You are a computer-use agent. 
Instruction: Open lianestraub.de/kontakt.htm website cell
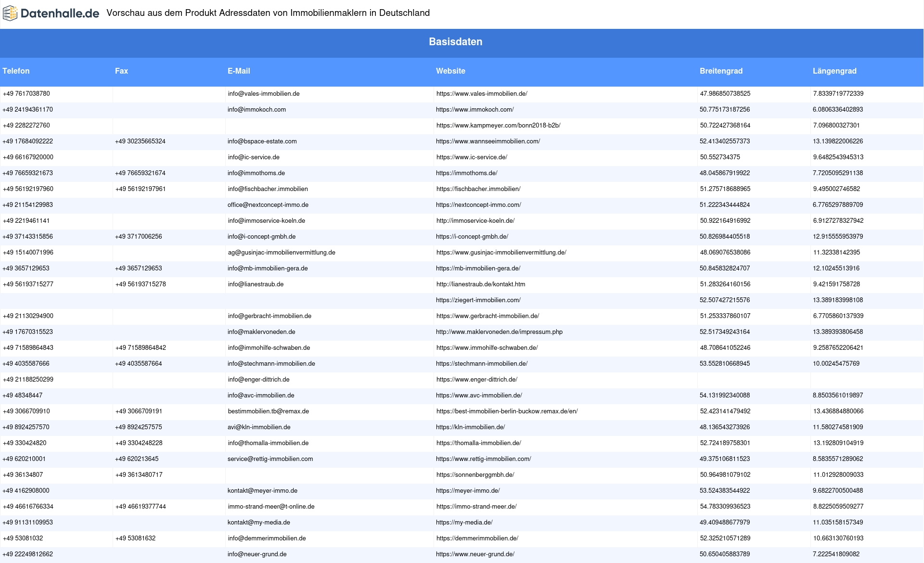point(481,284)
